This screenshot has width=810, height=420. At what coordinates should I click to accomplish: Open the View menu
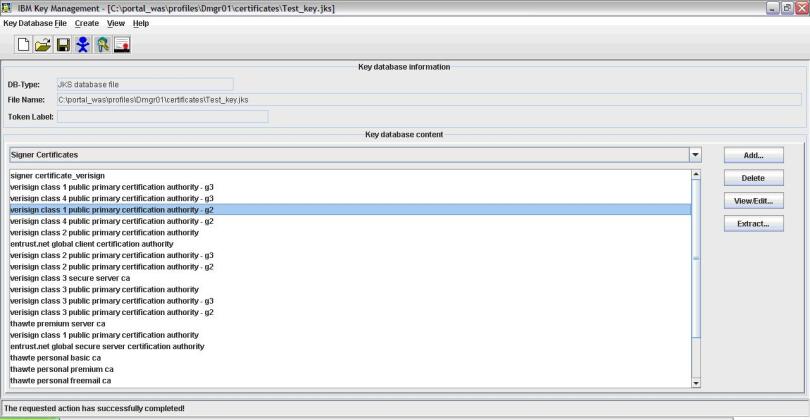pos(116,23)
